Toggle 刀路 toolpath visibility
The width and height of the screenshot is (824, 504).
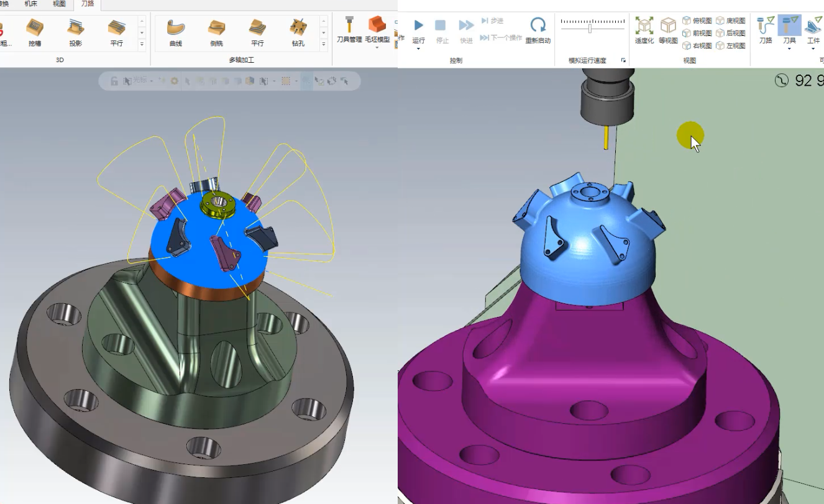coord(766,30)
